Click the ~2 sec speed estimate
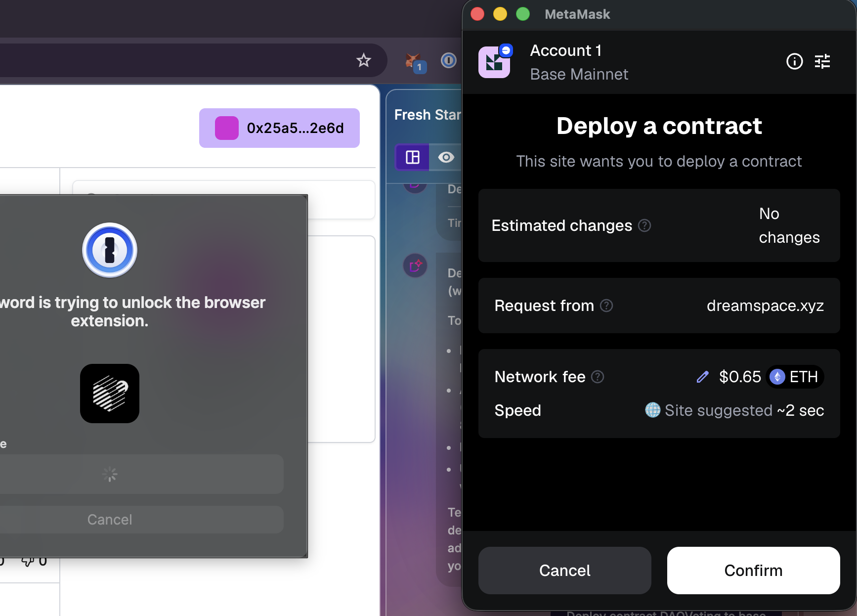 800,410
